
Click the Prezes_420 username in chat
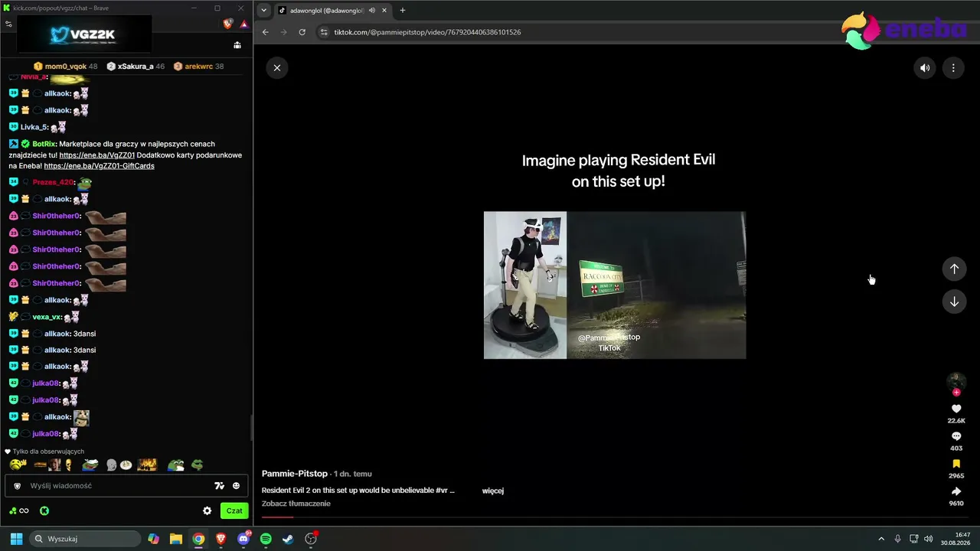pyautogui.click(x=53, y=182)
